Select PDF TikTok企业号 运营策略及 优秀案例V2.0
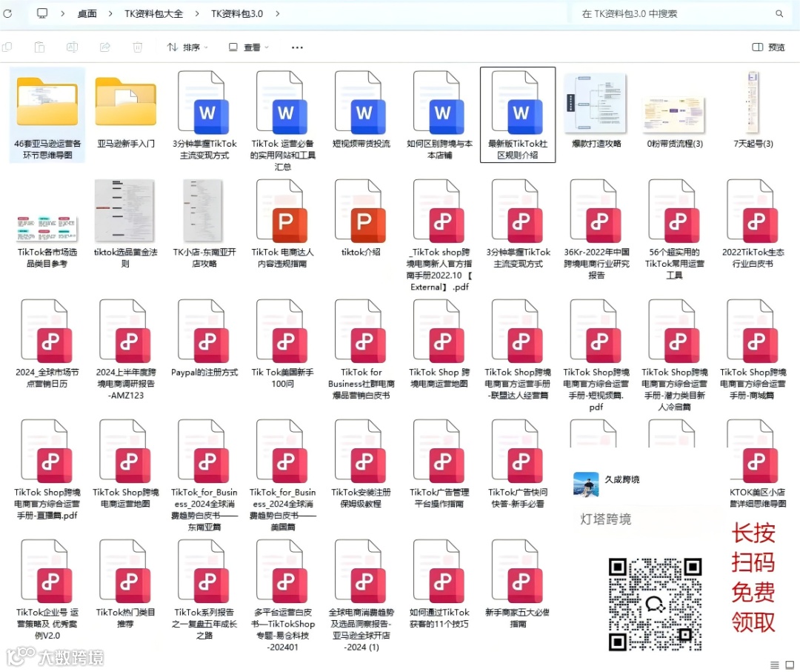 click(x=47, y=589)
